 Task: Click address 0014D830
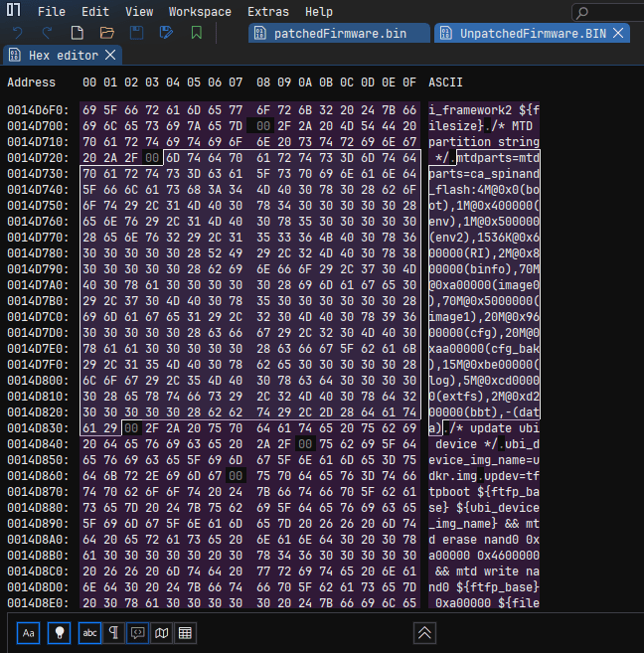tap(38, 428)
